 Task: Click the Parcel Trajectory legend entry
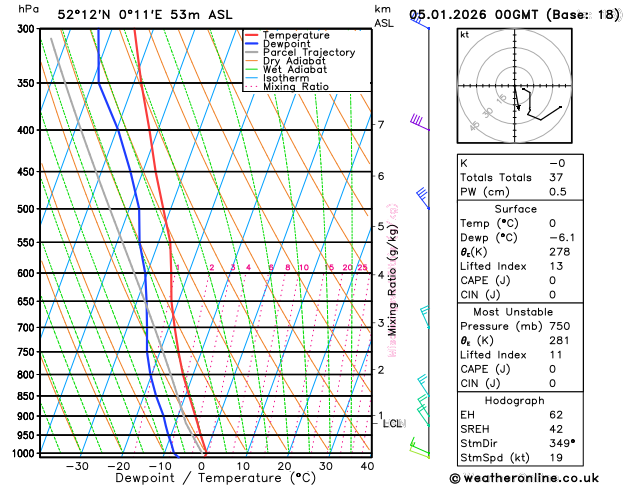pyautogui.click(x=308, y=53)
